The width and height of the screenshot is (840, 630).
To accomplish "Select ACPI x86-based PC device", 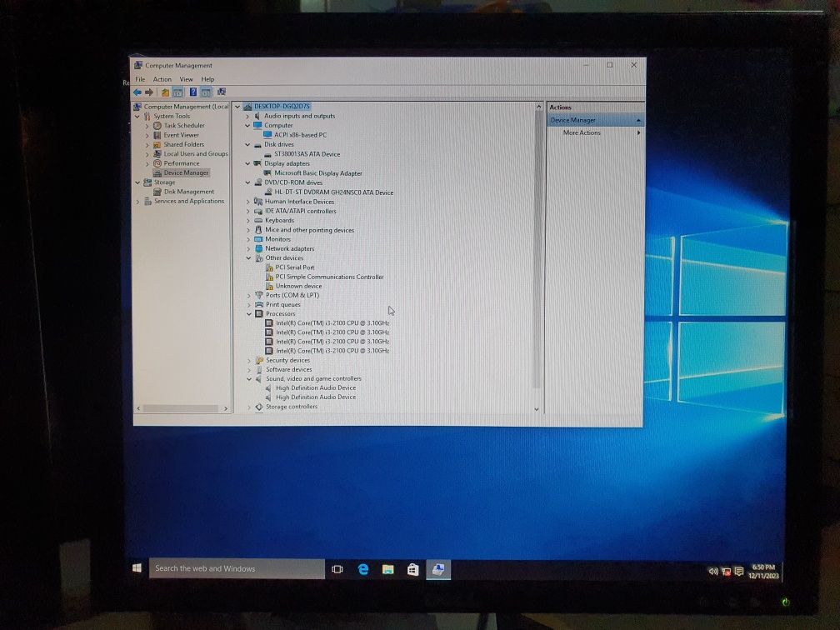I will 301,135.
